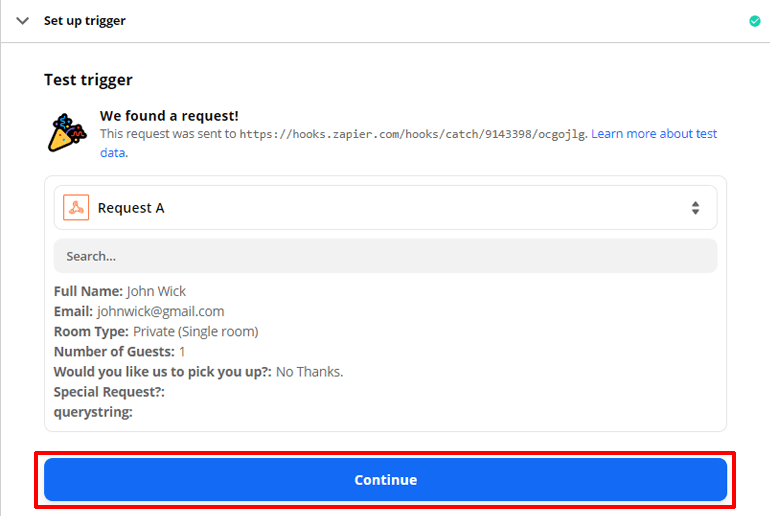The image size is (770, 516).
Task: Click the orange webhook icon beside Request A
Action: tap(76, 207)
